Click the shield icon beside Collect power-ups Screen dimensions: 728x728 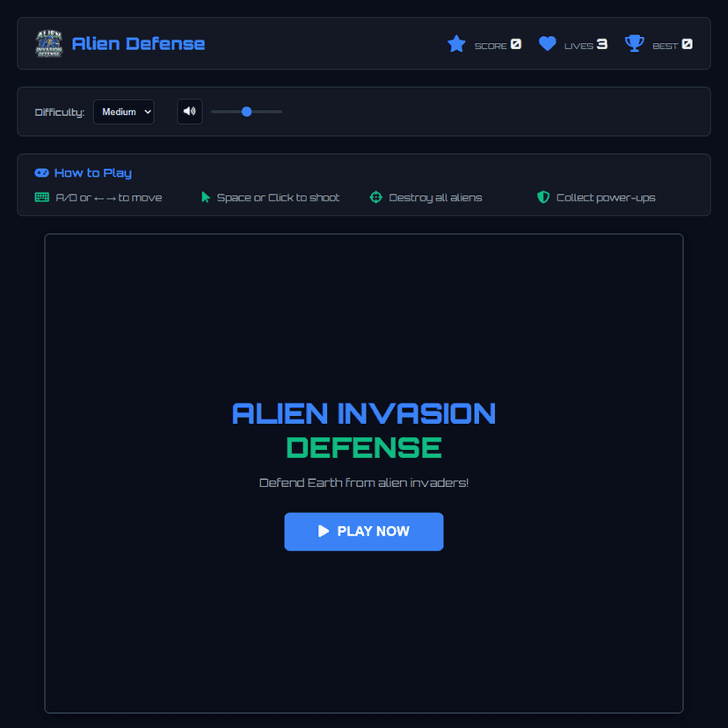[x=543, y=197]
